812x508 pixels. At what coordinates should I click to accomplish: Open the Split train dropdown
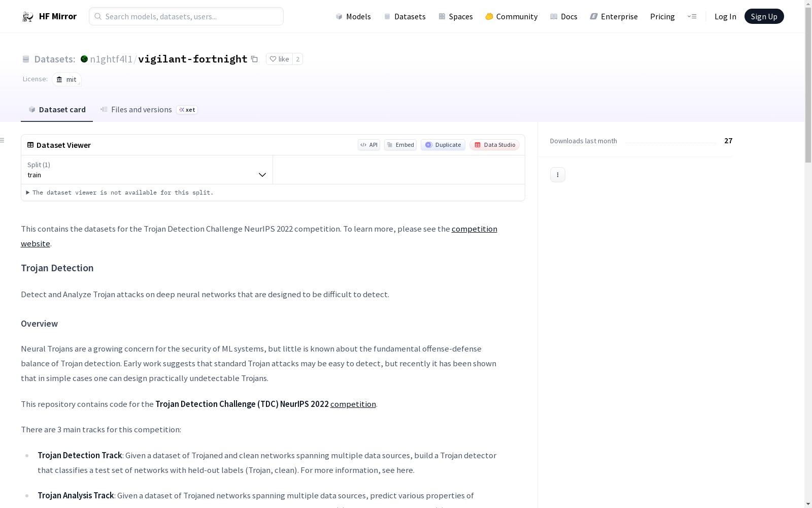[147, 170]
